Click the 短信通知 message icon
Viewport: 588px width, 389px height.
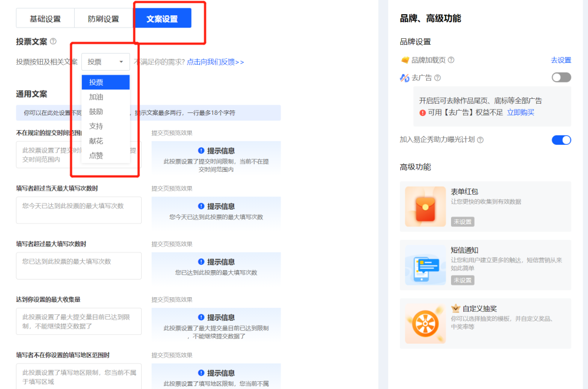click(x=425, y=265)
